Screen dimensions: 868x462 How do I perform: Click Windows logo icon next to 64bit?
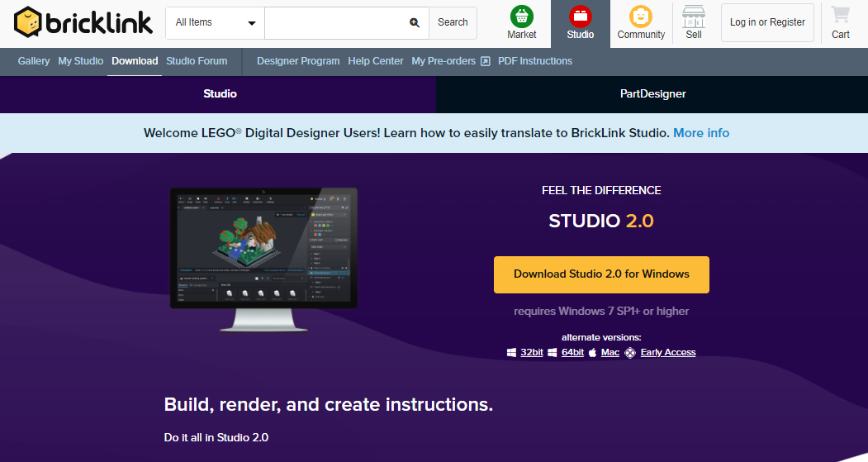(553, 353)
